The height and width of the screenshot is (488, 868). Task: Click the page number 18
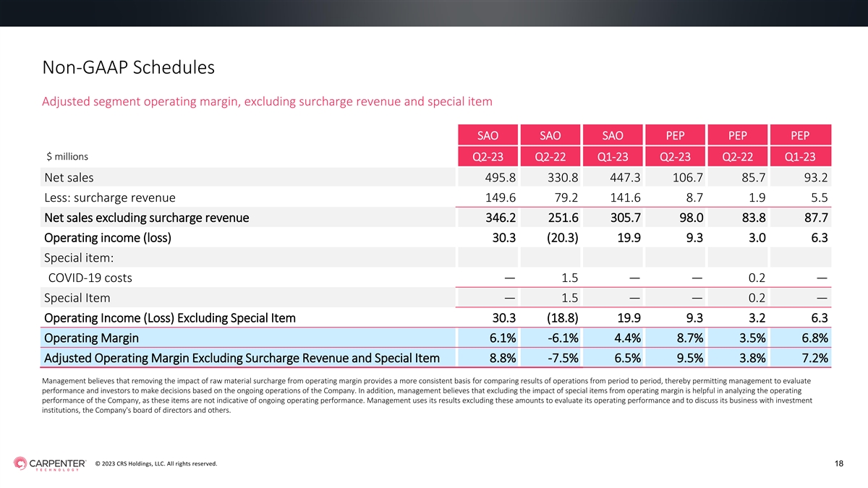point(838,463)
